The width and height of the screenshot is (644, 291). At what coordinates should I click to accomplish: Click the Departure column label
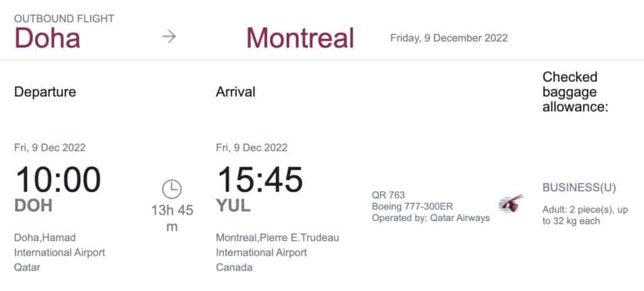(45, 92)
